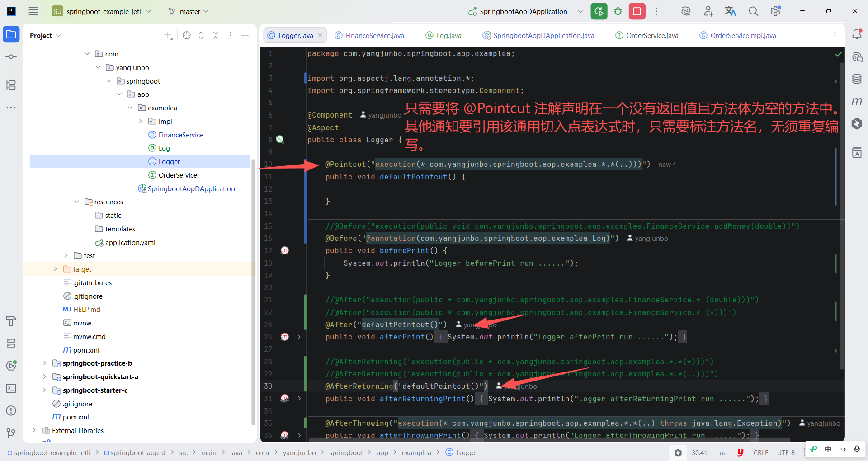The width and height of the screenshot is (868, 461).
Task: Select opened file in project tree
Action: (x=187, y=35)
